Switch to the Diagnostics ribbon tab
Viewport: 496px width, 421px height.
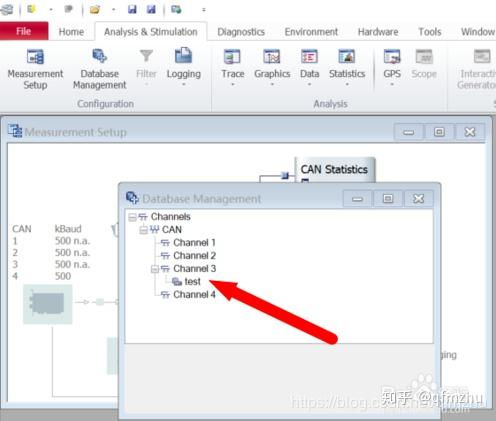pos(241,32)
